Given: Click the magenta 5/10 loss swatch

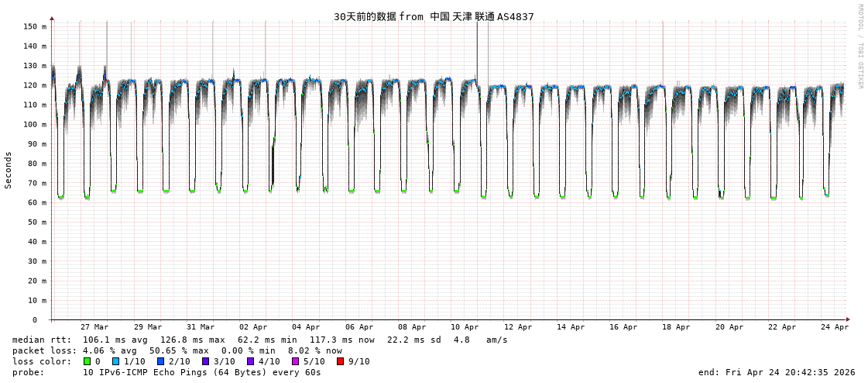Looking at the screenshot, I should click(x=295, y=361).
